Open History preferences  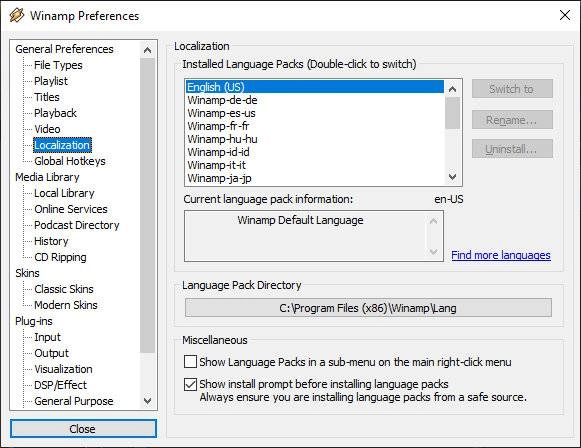[51, 241]
